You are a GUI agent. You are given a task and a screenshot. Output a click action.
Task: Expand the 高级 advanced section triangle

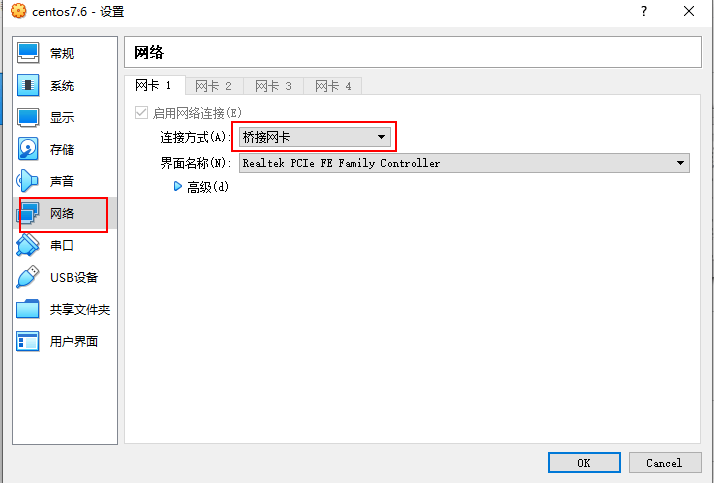point(178,186)
